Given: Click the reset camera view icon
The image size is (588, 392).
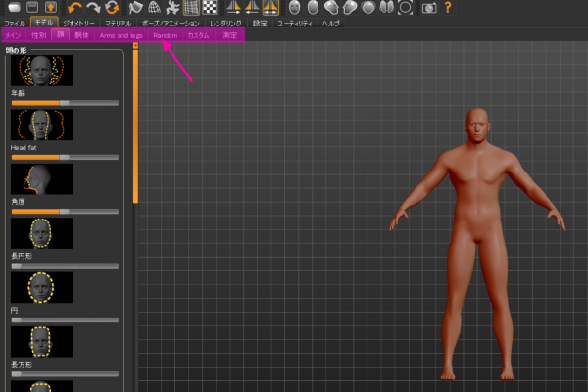Looking at the screenshot, I should point(405,8).
